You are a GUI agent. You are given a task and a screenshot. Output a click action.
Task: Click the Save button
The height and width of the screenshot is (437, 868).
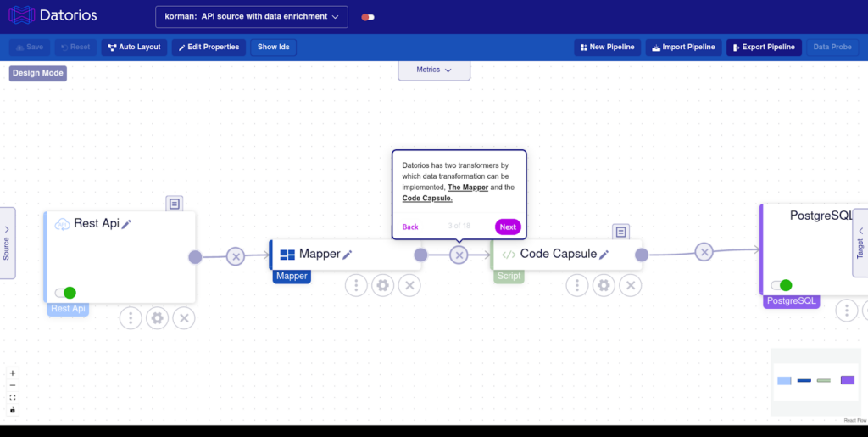(x=30, y=47)
